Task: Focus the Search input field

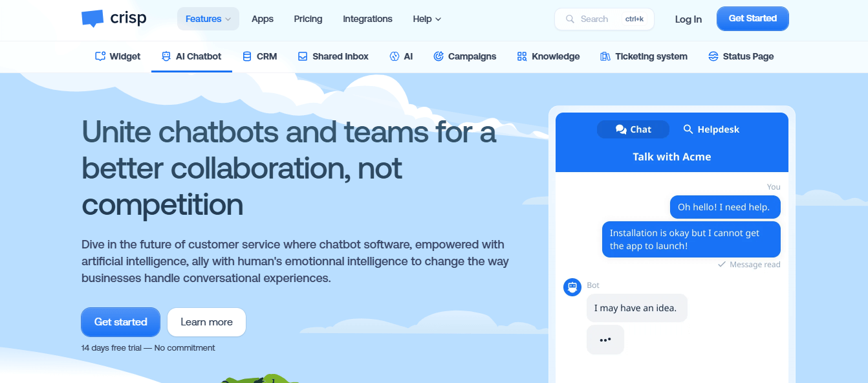Action: tap(604, 19)
